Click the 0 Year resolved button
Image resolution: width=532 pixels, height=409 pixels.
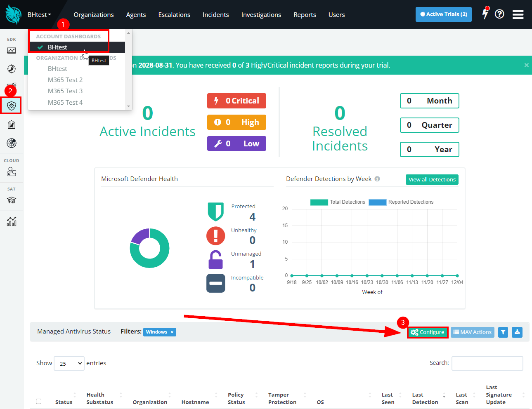click(x=430, y=150)
